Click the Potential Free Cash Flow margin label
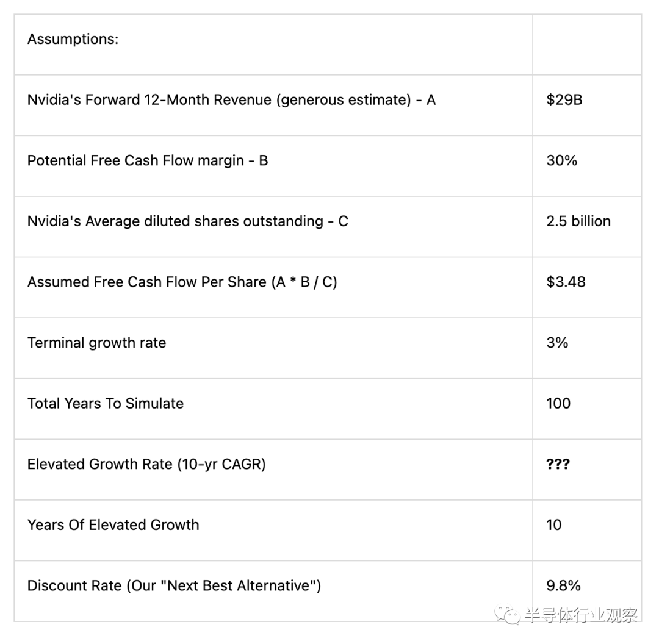Viewport: 659px width, 644px height. coord(148,160)
